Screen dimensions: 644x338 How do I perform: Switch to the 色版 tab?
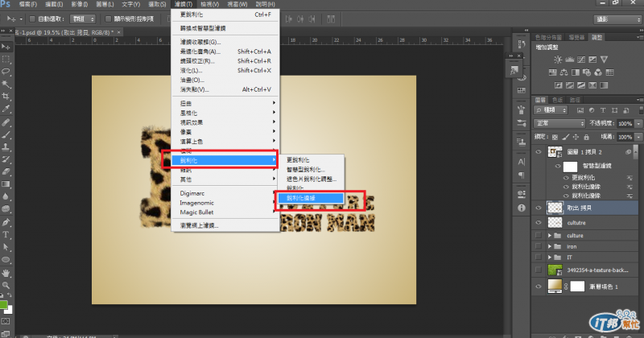[x=557, y=100]
